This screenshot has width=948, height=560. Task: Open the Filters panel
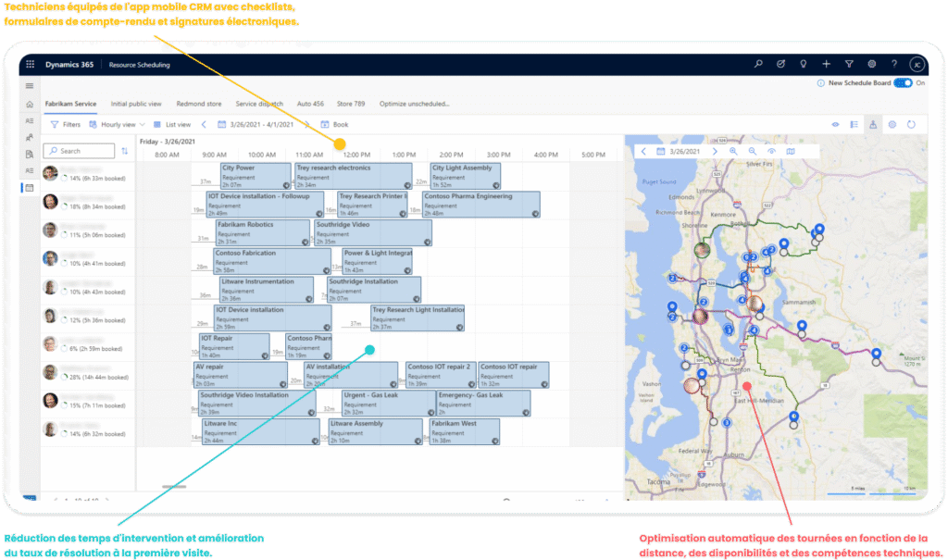click(66, 125)
